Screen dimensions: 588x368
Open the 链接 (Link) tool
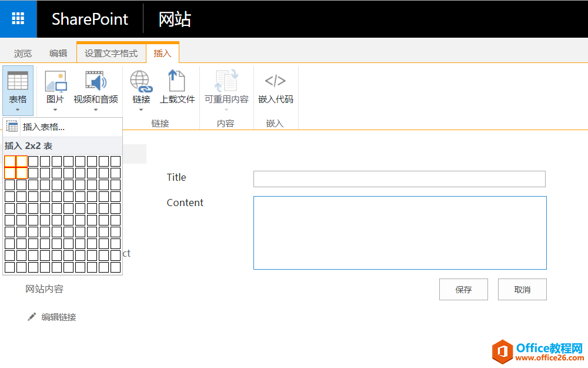[141, 82]
